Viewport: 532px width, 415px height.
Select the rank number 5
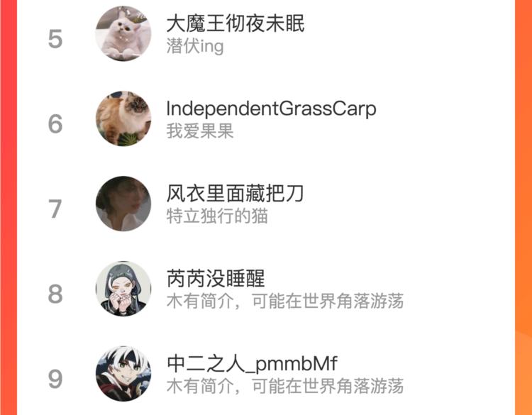(x=55, y=39)
